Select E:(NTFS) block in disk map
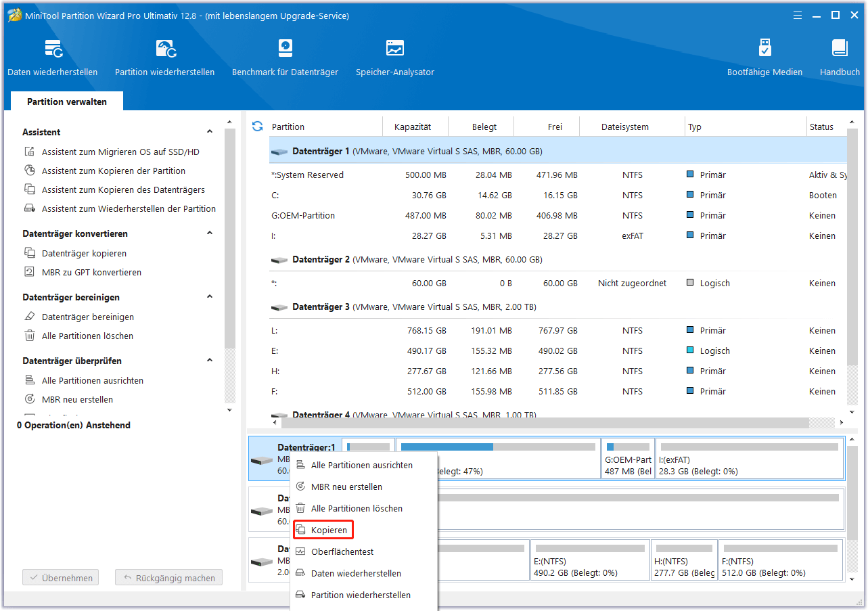 pos(590,560)
